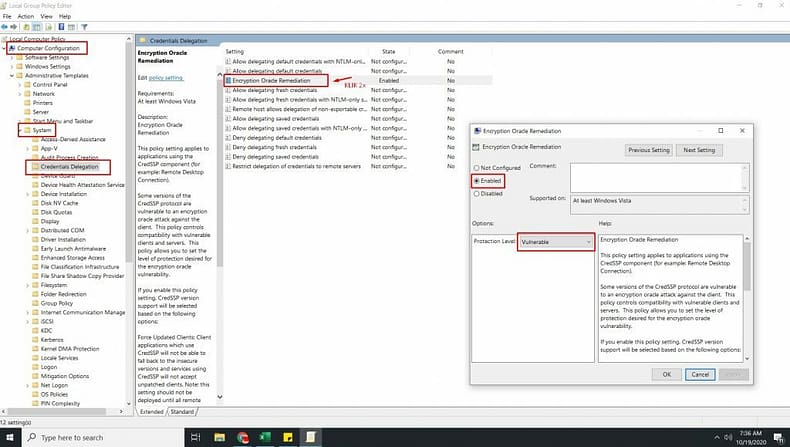Select the Not Configured radio button
The image size is (790, 447).
(x=476, y=168)
